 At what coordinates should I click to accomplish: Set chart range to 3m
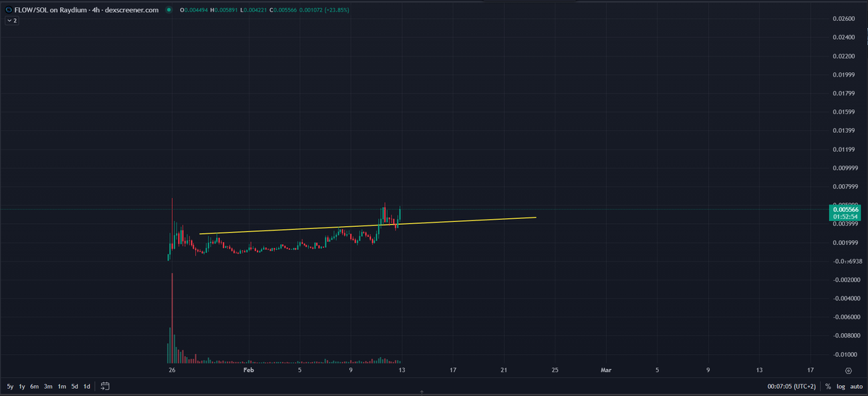(x=48, y=387)
